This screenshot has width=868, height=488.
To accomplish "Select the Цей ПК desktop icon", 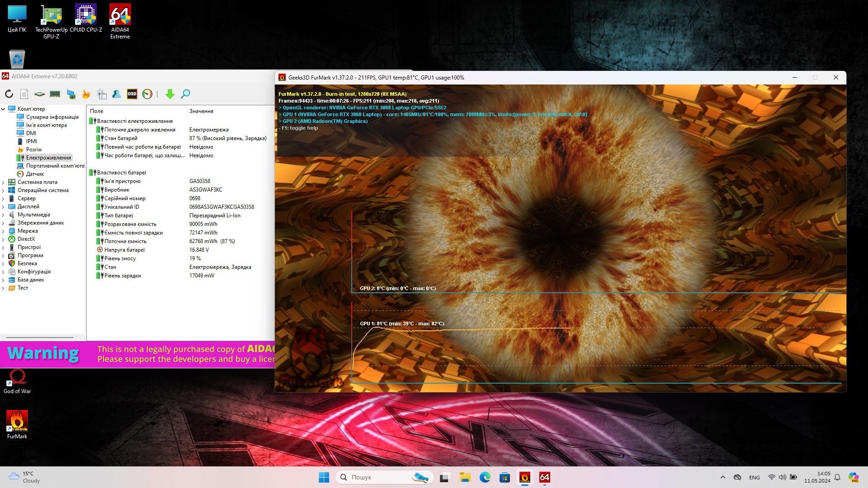I will pyautogui.click(x=17, y=18).
